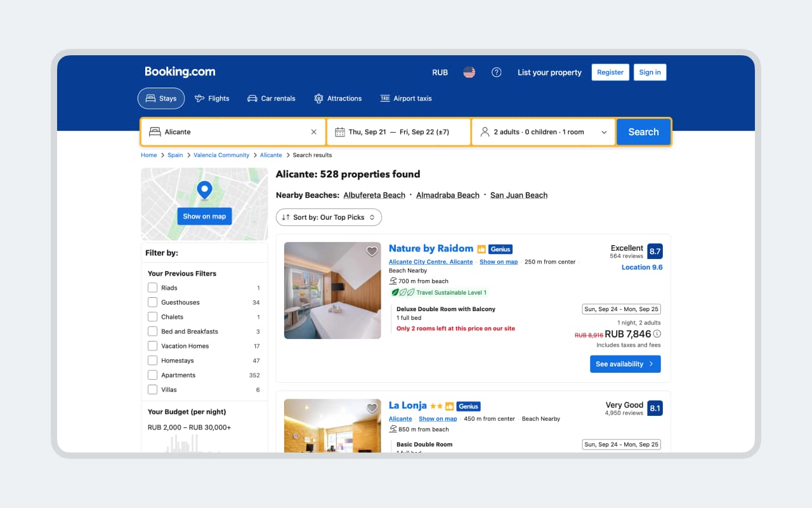Click the map pin marker on the map
Screen dimensions: 812x508
click(204, 190)
